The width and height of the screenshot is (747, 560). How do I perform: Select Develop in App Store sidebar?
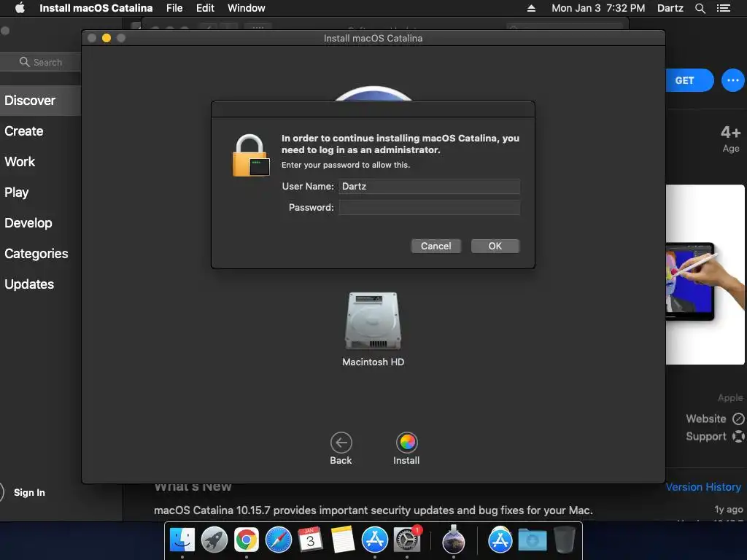pos(28,223)
